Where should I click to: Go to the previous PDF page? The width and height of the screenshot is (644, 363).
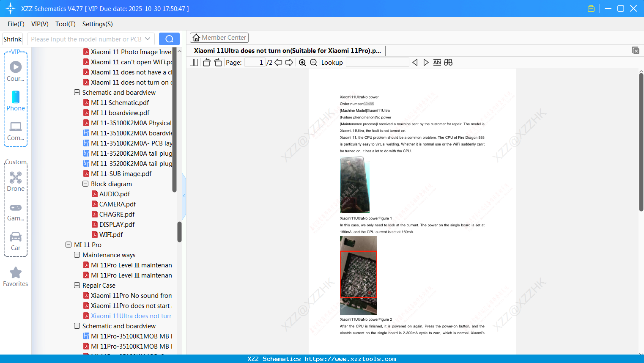tap(278, 63)
